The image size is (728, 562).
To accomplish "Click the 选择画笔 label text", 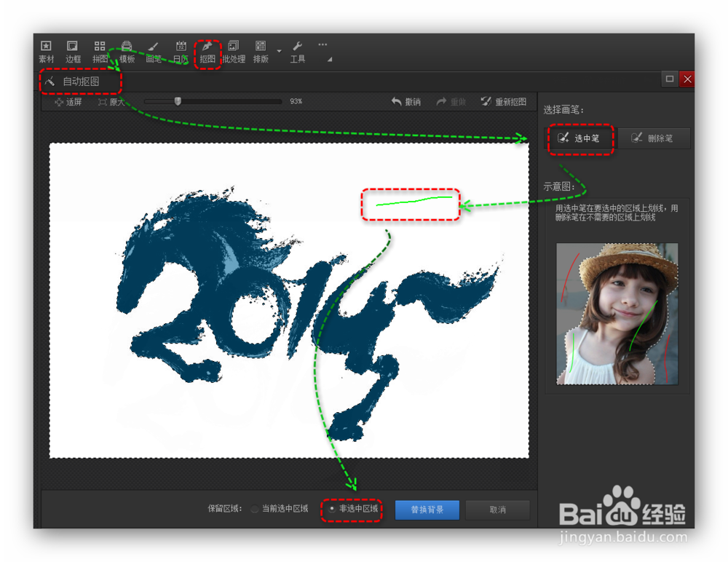I will click(563, 110).
